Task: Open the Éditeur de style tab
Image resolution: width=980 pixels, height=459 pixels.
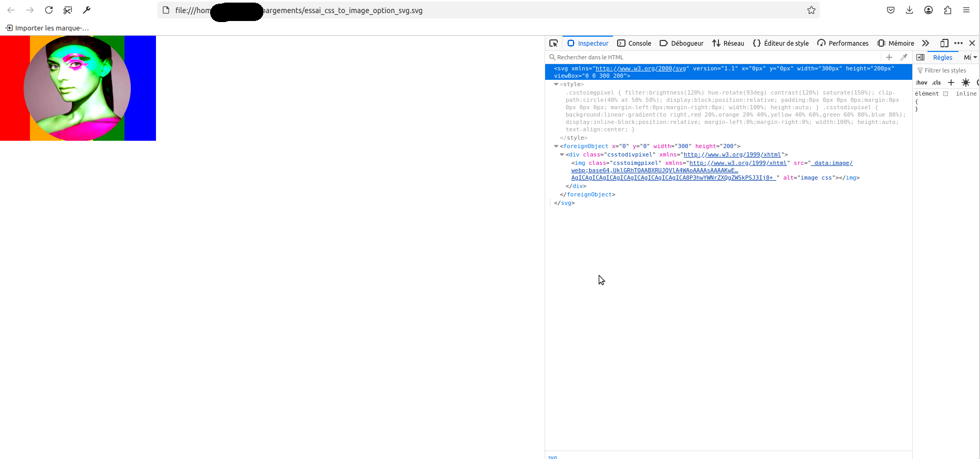Action: [780, 43]
